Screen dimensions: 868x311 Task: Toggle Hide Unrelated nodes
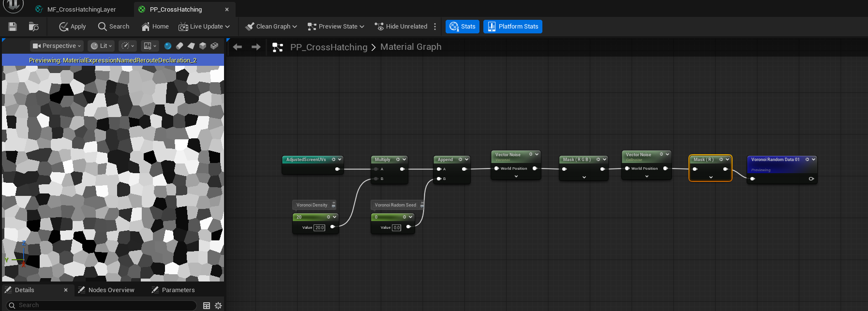point(401,27)
